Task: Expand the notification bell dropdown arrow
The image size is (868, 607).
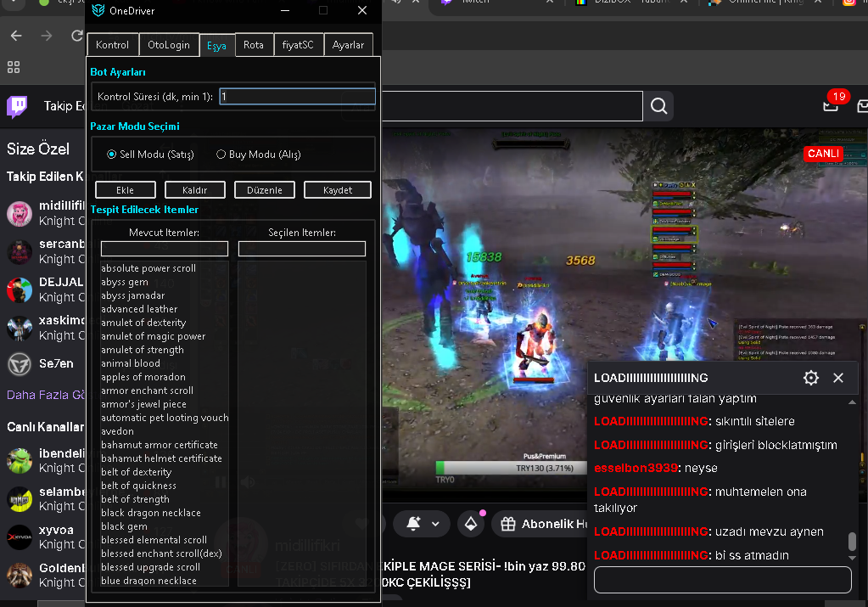Action: 435,524
